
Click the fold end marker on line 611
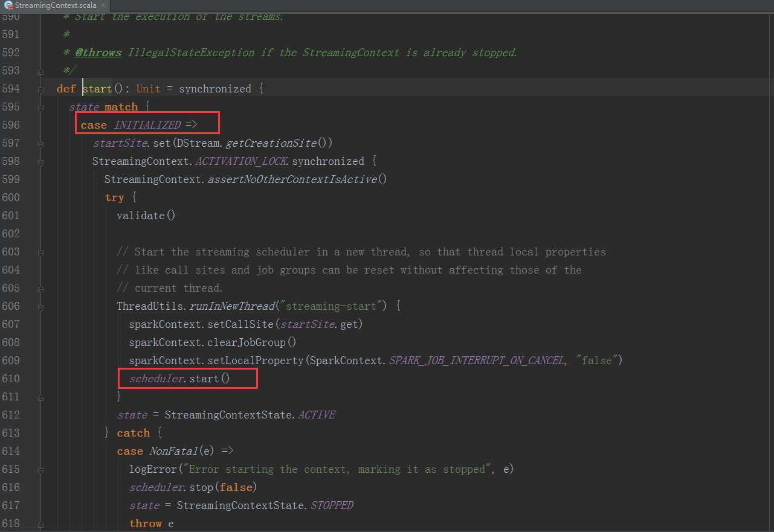pos(41,397)
